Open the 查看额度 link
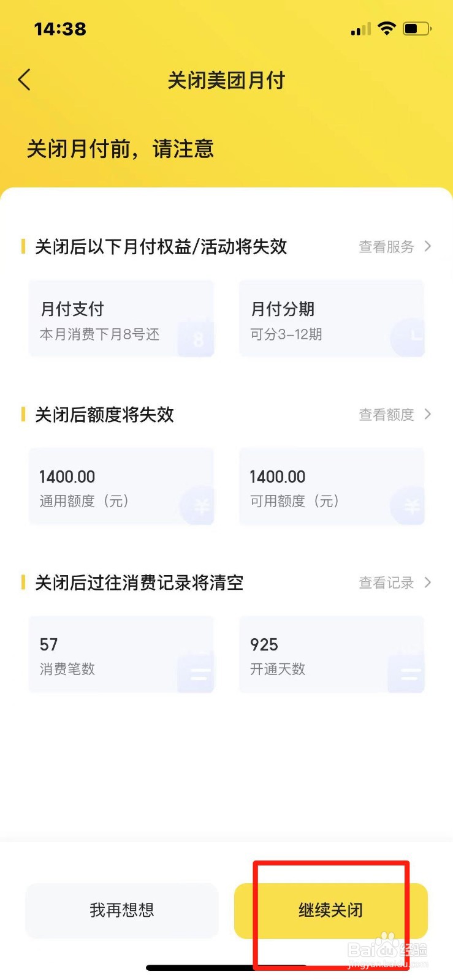The width and height of the screenshot is (453, 980). click(x=387, y=415)
